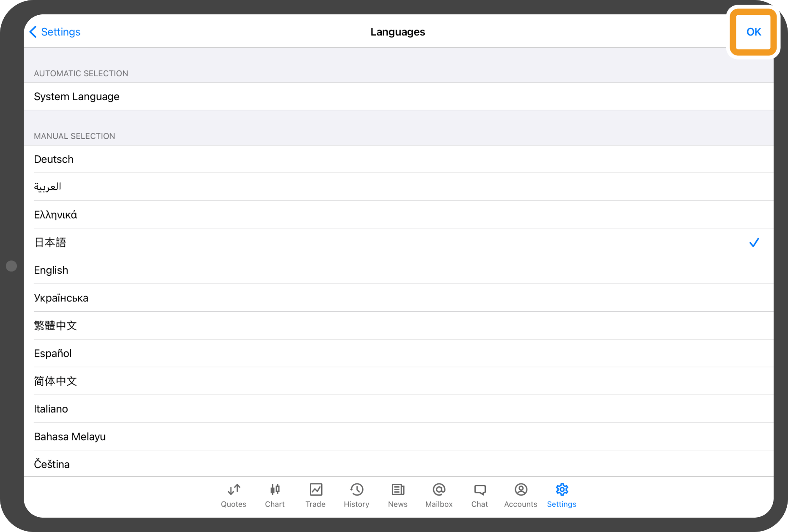788x532 pixels.
Task: Tap the blue checkmark beside 日本語
Action: [754, 243]
